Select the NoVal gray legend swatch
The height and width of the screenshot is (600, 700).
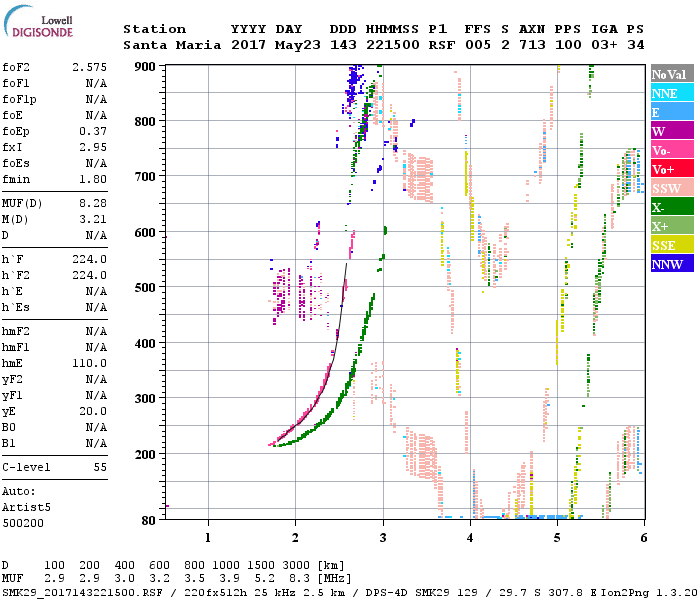672,74
